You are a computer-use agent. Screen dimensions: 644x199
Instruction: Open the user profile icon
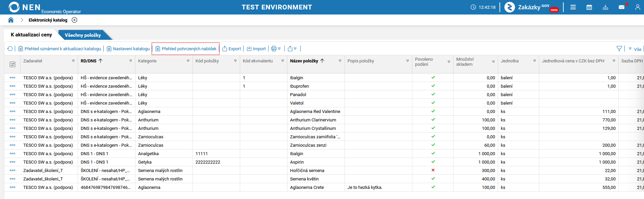pos(638,7)
